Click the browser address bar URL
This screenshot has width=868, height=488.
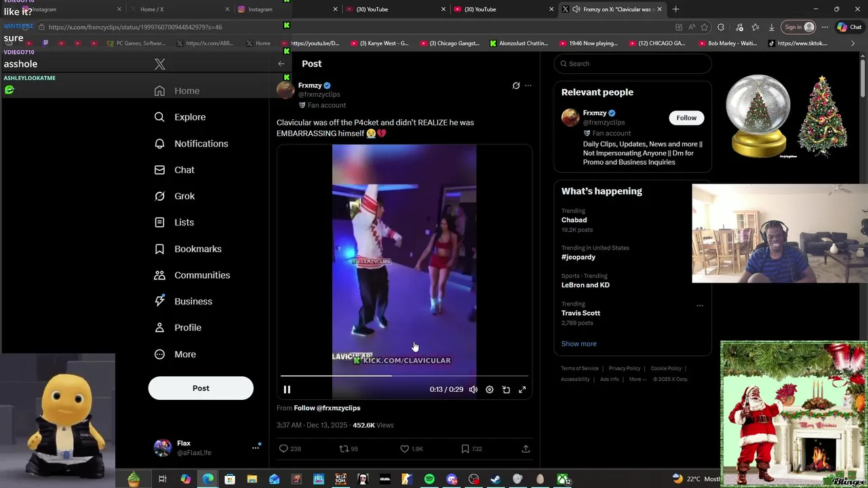click(135, 27)
